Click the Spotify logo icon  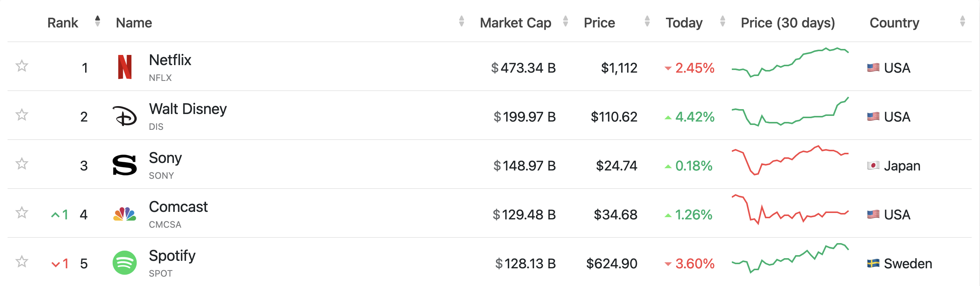click(125, 263)
